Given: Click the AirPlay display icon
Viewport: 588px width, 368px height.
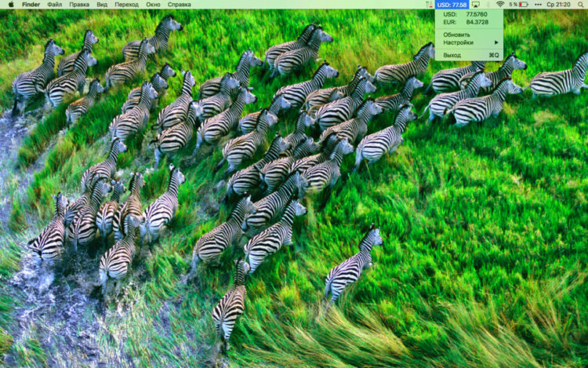Looking at the screenshot, I should click(476, 4).
